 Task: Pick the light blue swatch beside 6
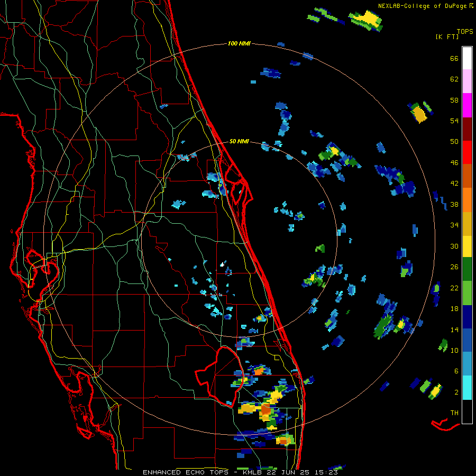click(467, 364)
